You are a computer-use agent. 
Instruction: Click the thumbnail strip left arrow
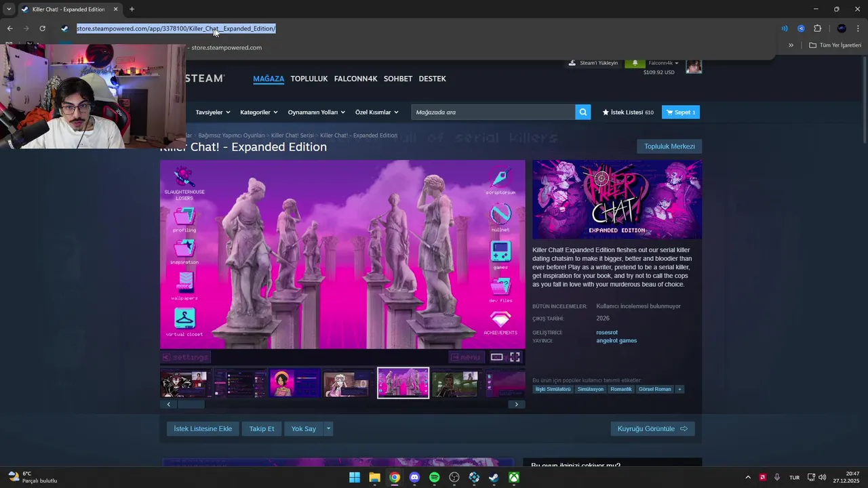(168, 404)
